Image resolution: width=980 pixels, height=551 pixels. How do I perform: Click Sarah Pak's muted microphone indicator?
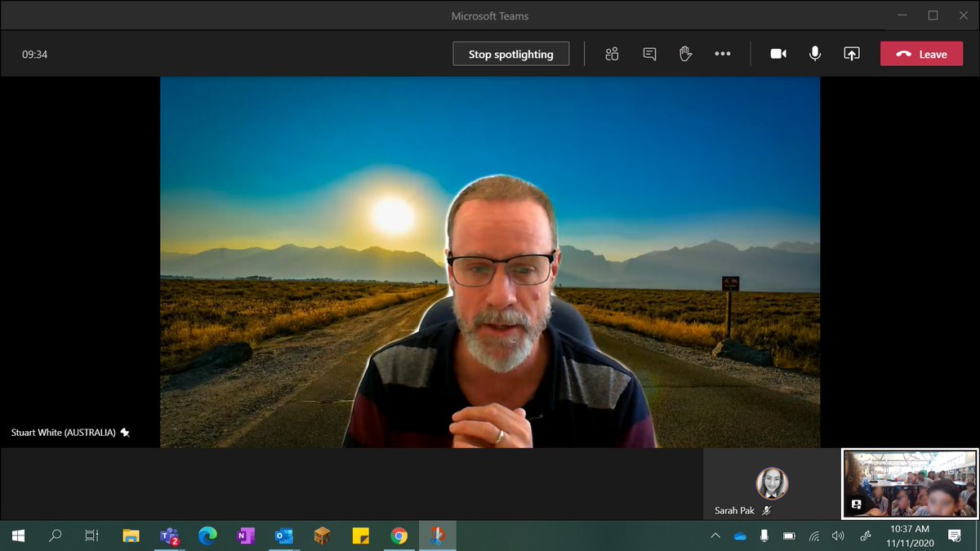pyautogui.click(x=767, y=510)
